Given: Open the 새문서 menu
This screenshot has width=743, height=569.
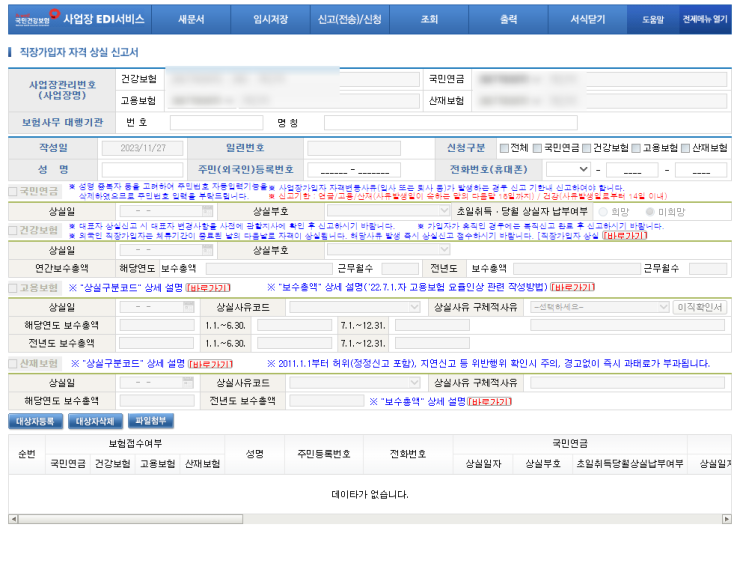Looking at the screenshot, I should pyautogui.click(x=191, y=19).
